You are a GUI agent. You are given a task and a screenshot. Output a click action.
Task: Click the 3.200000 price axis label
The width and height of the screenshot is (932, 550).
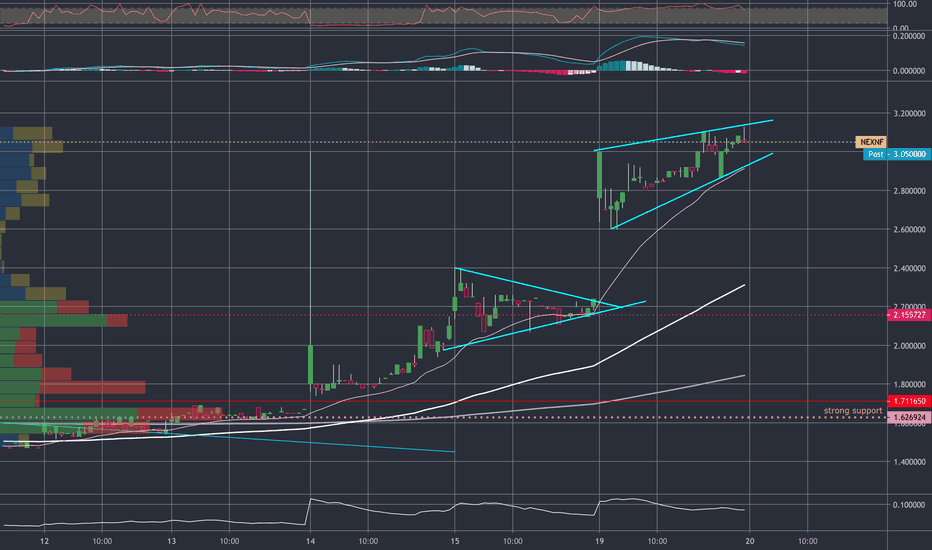pos(909,113)
